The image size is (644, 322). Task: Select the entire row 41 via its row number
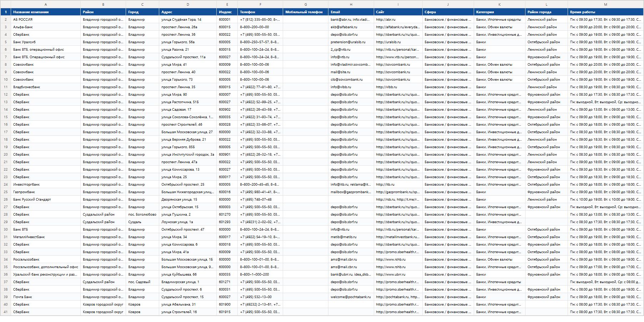[x=6, y=312]
